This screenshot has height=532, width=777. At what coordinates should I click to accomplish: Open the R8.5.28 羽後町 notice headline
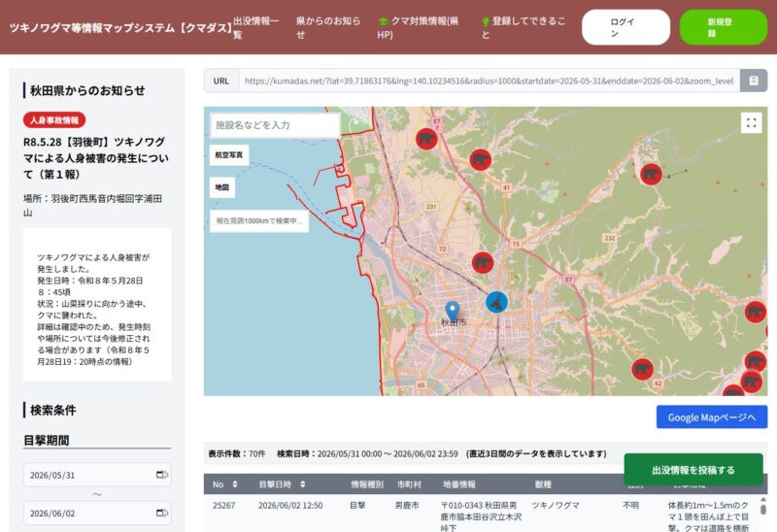tap(96, 158)
